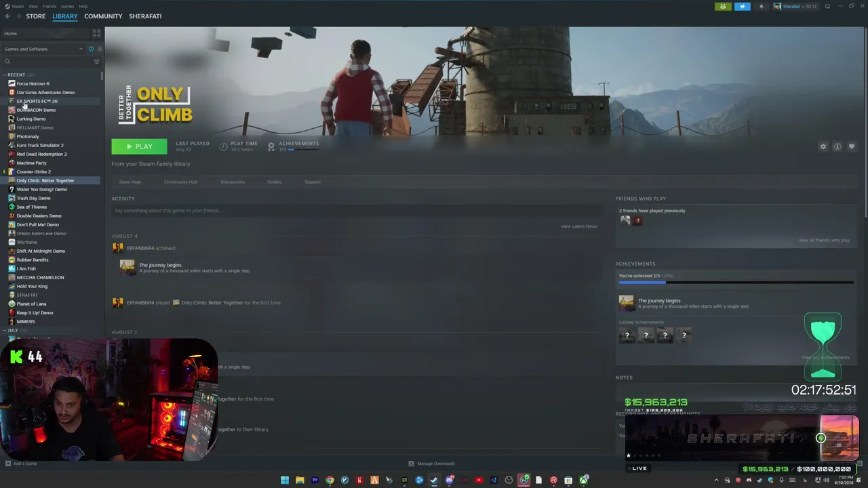Viewport: 868px width, 488px height.
Task: Click the Add a Game plus icon
Action: coord(7,464)
